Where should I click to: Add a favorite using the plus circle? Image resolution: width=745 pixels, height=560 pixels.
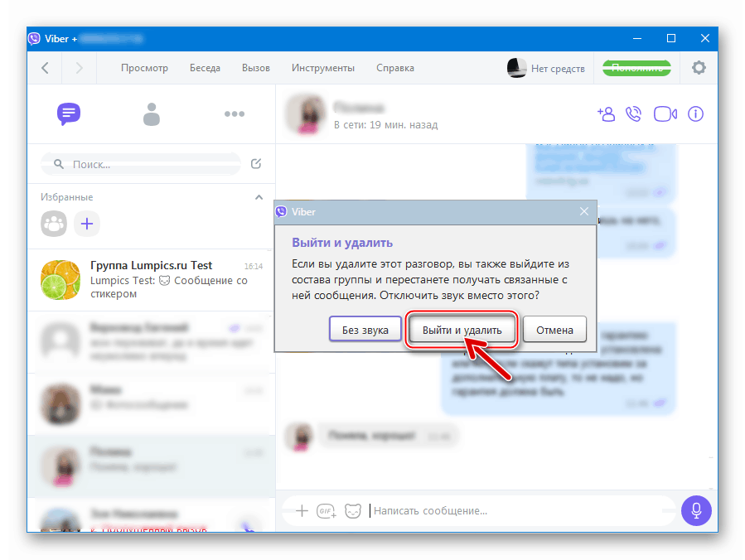87,224
